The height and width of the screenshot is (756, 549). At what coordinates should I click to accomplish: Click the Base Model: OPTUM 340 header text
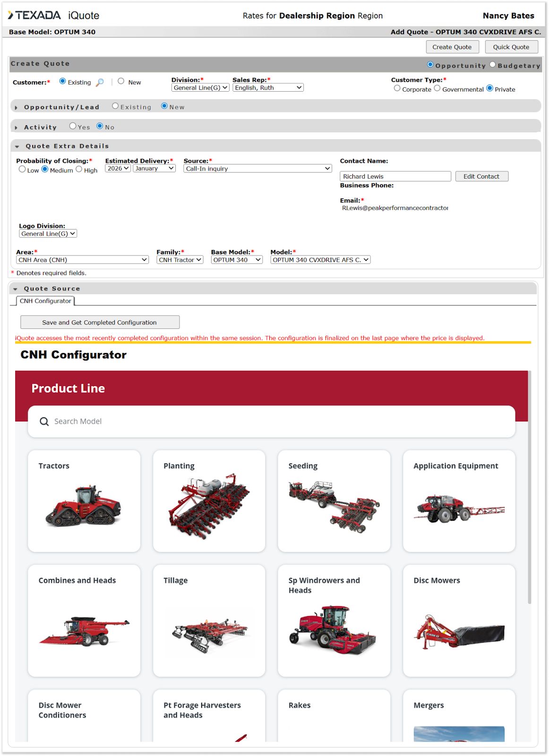click(52, 32)
